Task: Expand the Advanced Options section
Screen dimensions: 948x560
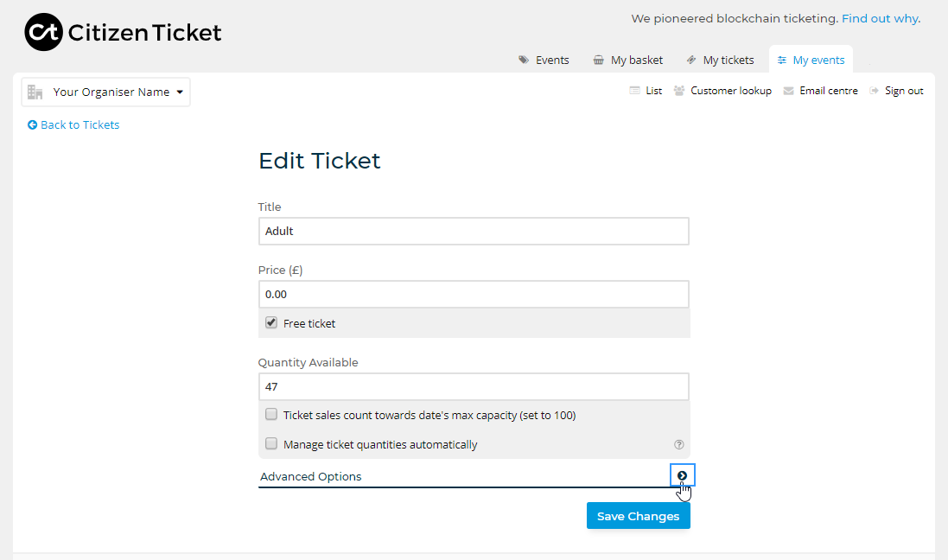Action: tap(682, 475)
